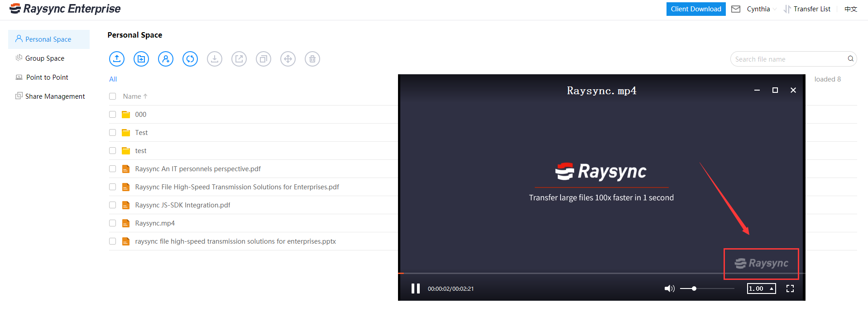Click the 000 folder icon
This screenshot has height=327, width=868.
point(126,115)
